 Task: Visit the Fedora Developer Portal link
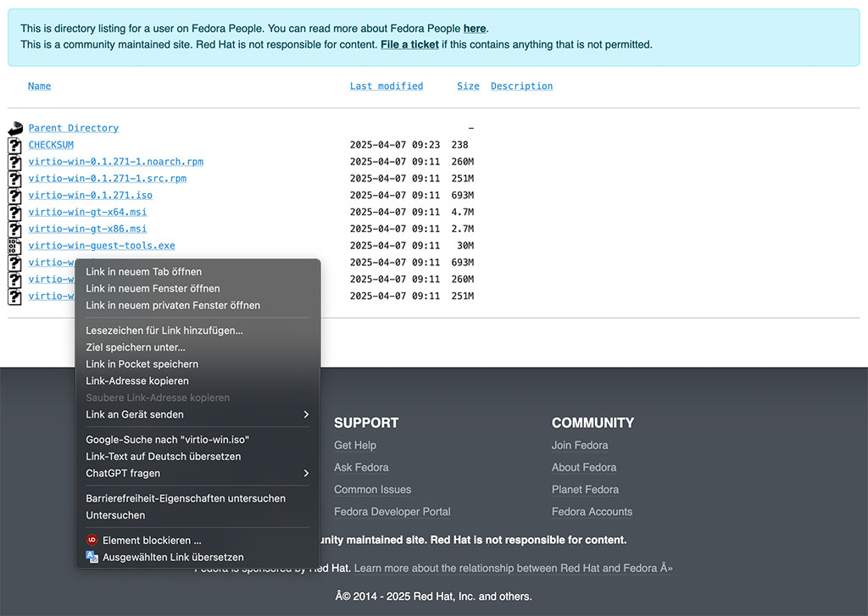tap(392, 512)
